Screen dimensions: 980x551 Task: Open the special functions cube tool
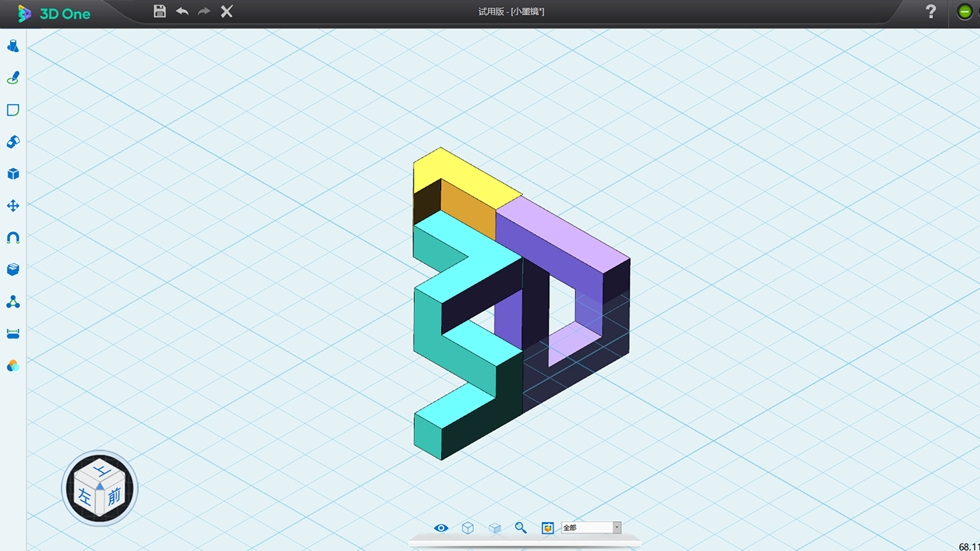13,174
